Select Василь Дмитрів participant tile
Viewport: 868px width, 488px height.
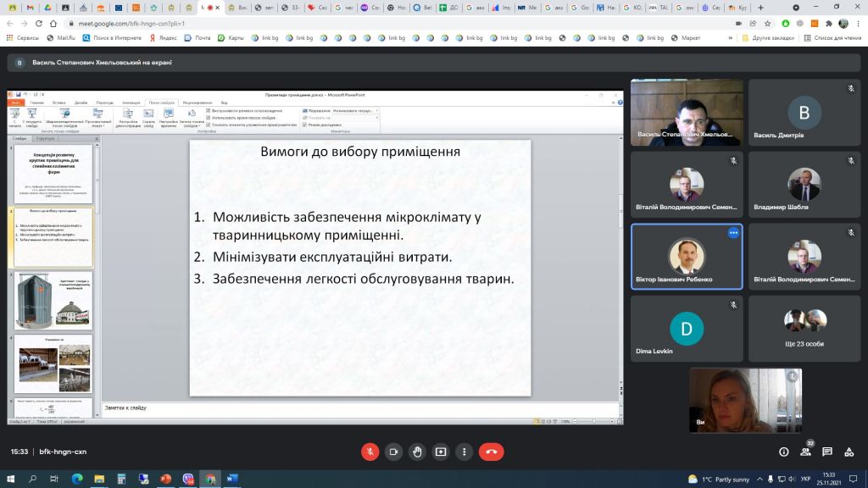pos(804,113)
